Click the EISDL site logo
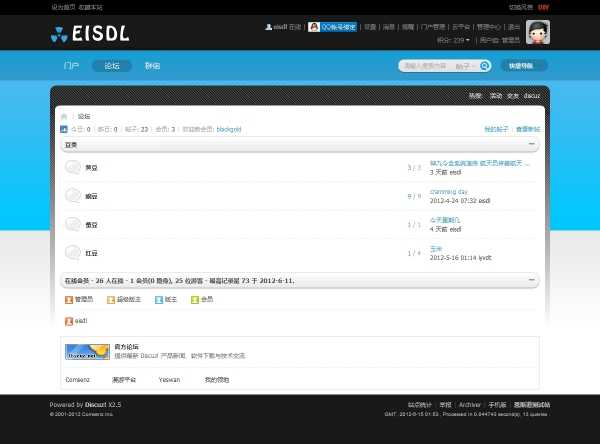 (x=90, y=33)
